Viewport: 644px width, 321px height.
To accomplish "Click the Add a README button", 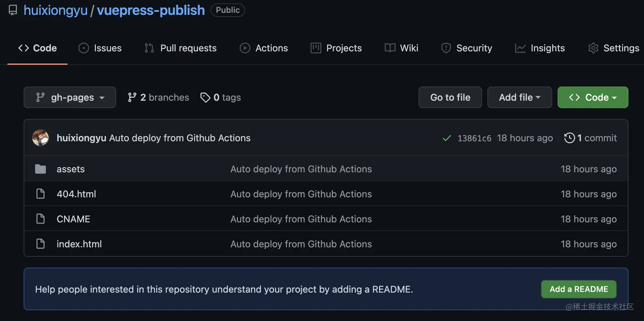I will coord(578,289).
